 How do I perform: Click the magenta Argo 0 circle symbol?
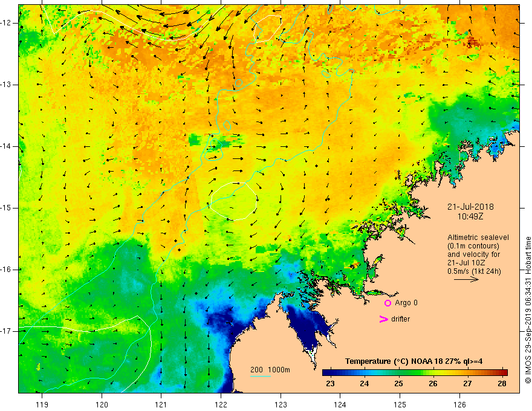click(388, 303)
